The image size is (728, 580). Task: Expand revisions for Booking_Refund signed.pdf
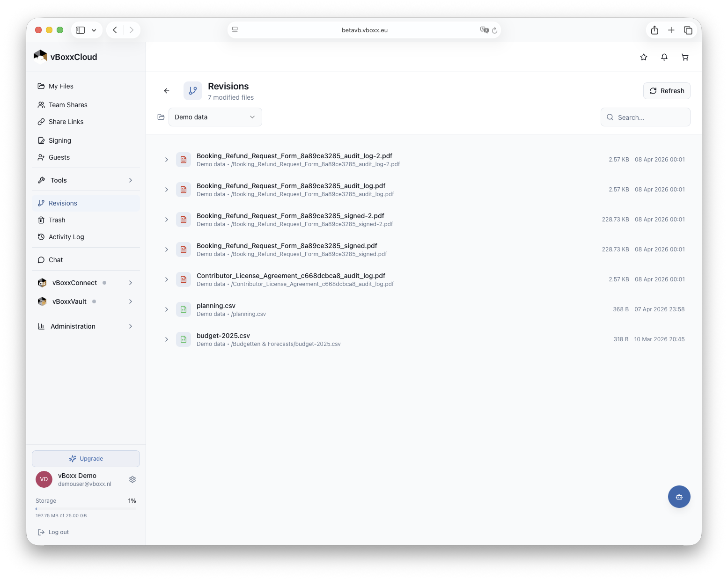(x=167, y=250)
